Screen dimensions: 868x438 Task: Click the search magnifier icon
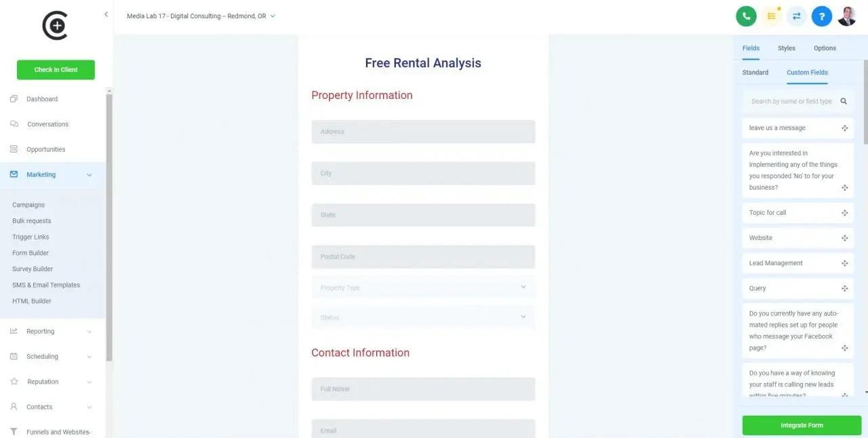click(x=844, y=102)
